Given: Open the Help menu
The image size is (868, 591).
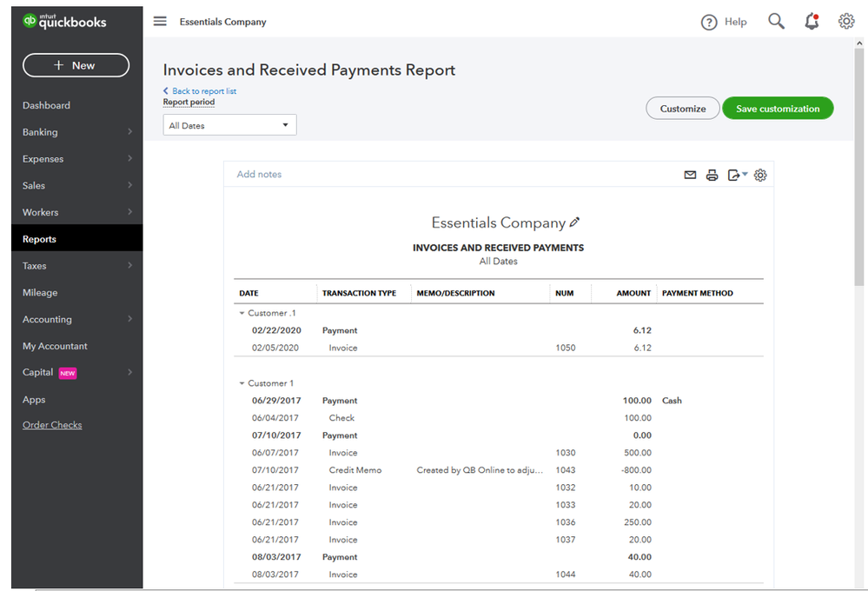Looking at the screenshot, I should click(724, 22).
